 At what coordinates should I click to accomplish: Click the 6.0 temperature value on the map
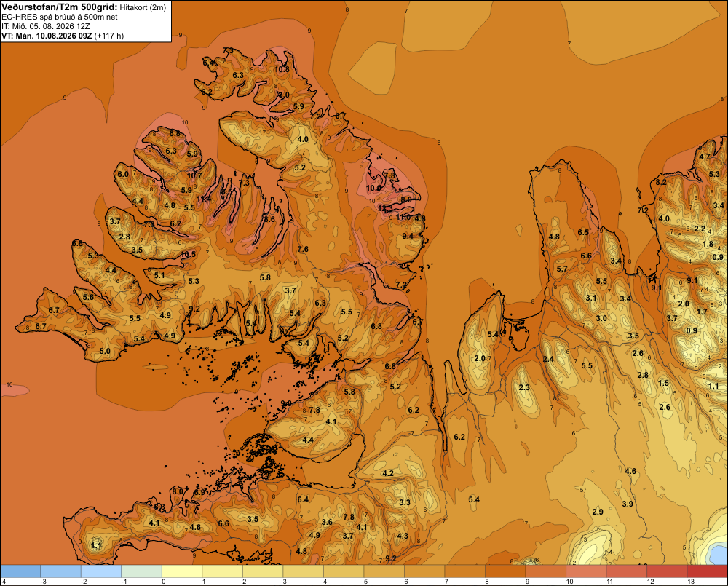(123, 175)
